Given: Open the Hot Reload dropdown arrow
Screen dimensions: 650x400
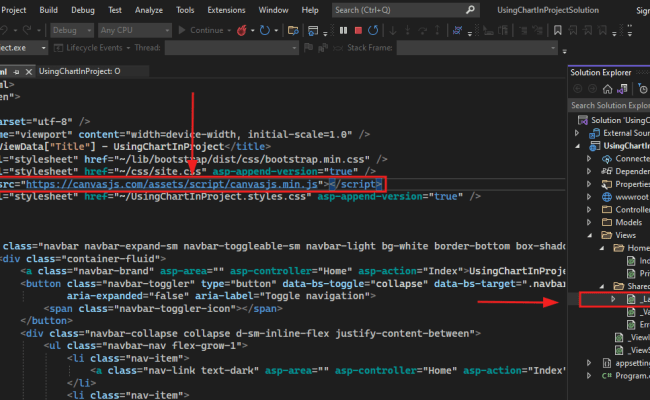Looking at the screenshot, I should [x=252, y=30].
